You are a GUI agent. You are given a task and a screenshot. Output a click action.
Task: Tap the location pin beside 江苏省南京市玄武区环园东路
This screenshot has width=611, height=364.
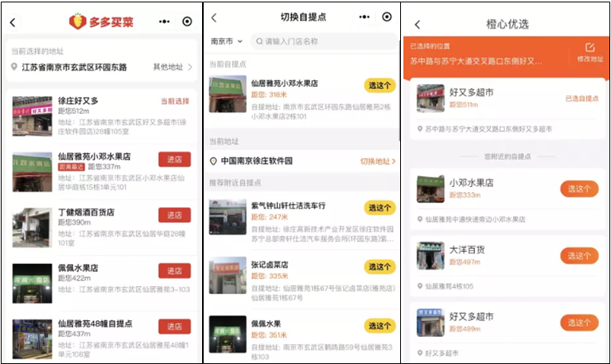14,67
